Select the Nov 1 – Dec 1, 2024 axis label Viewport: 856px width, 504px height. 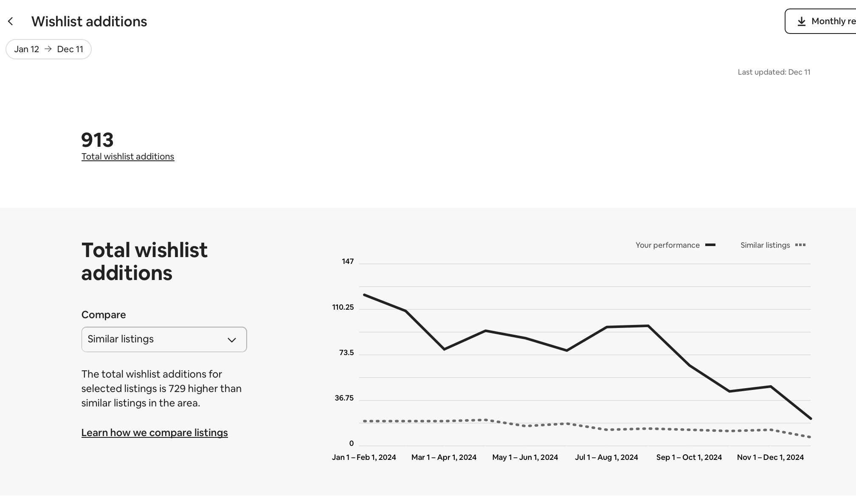[770, 457]
